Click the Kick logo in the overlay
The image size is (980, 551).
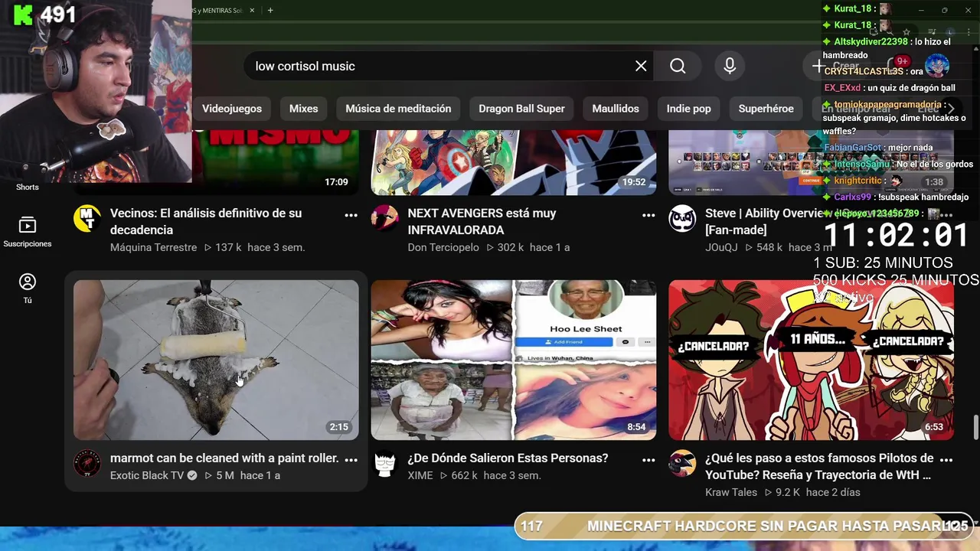[x=22, y=15]
